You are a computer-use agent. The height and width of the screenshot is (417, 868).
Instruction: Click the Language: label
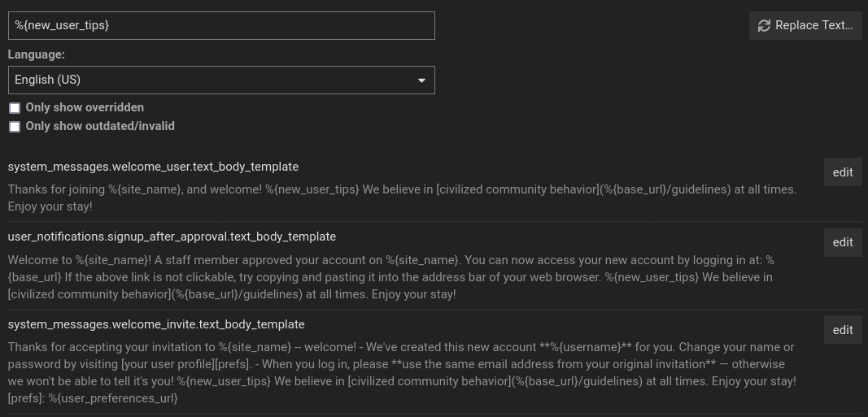[x=36, y=54]
